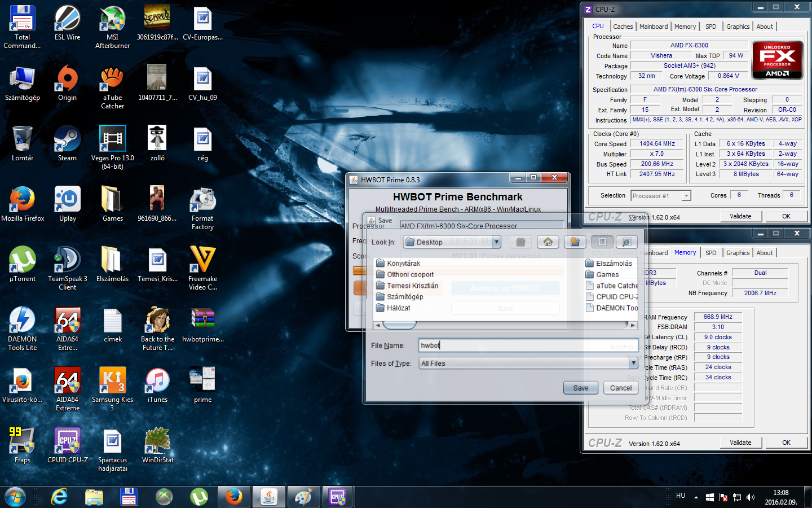The width and height of the screenshot is (812, 508).
Task: Click Validate in the lower CPU-Z window
Action: tap(740, 443)
